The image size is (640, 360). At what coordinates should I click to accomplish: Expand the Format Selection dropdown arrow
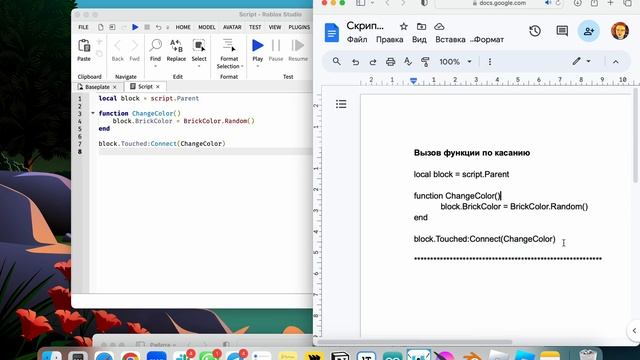click(242, 67)
